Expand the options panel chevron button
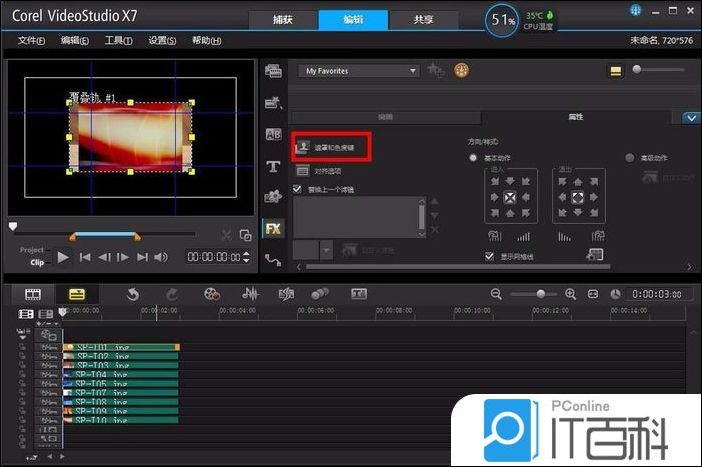The height and width of the screenshot is (467, 702). [x=691, y=117]
